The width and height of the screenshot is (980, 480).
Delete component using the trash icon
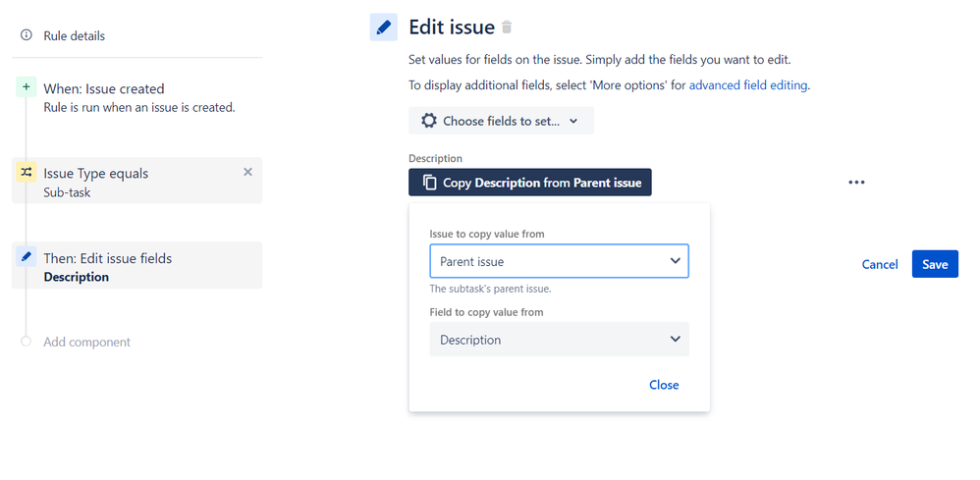[x=507, y=27]
